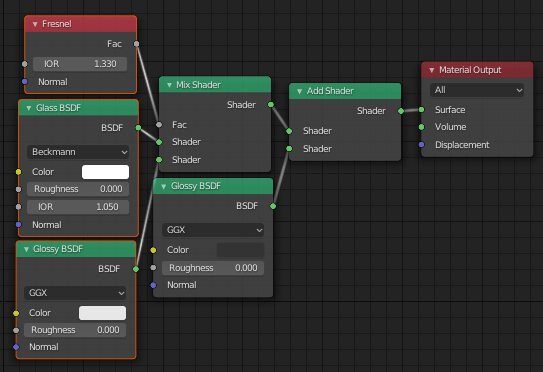Click the Glass BSDF Roughness 0.000 field
This screenshot has width=543, height=372.
pyautogui.click(x=78, y=189)
